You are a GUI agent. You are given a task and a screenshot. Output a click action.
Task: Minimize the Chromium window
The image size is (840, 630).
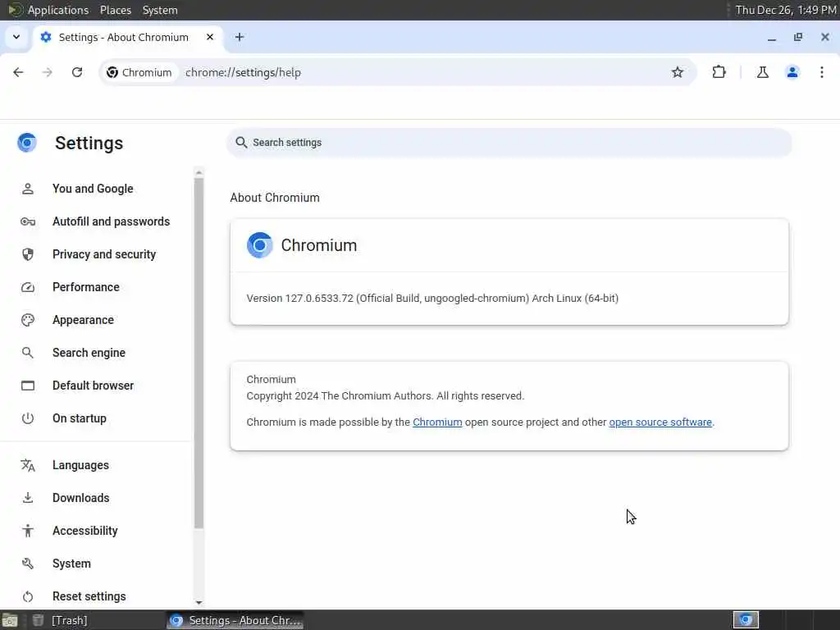pos(771,37)
